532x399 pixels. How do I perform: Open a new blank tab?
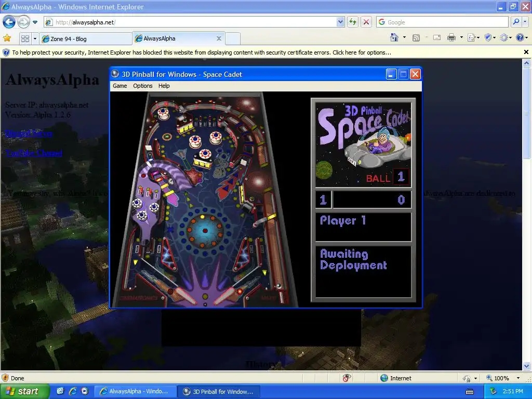click(233, 38)
